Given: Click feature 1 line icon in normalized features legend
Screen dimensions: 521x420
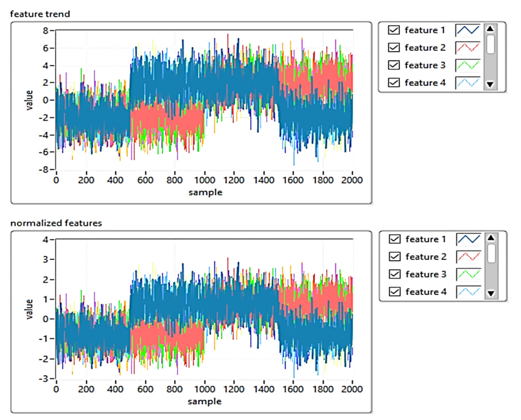Looking at the screenshot, I should pos(469,239).
